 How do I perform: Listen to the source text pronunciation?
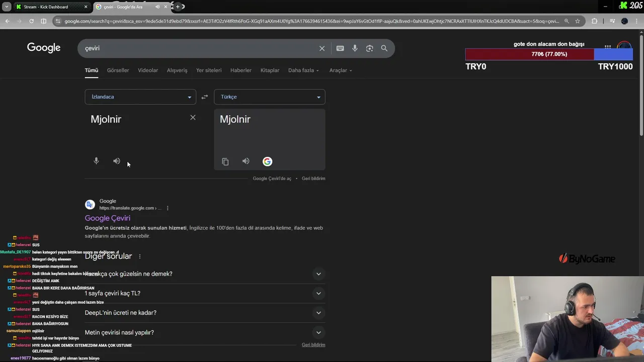click(117, 161)
